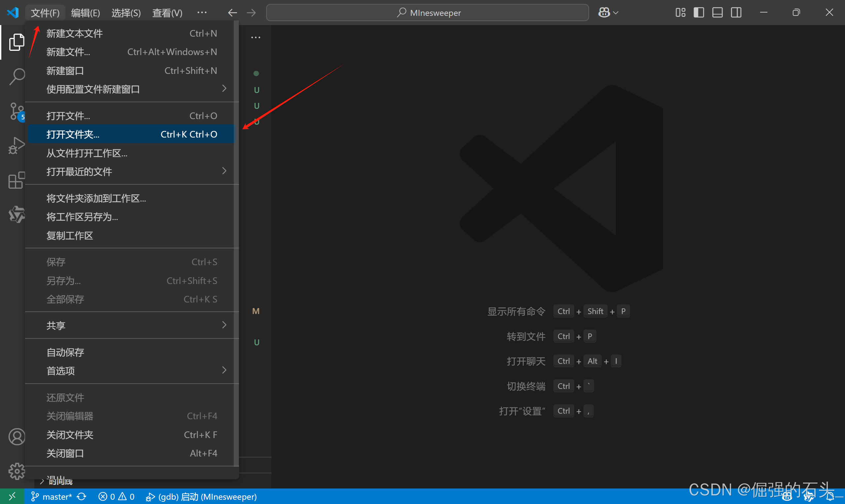Open the Explorer view in activity bar
This screenshot has height=504, width=845.
(16, 42)
